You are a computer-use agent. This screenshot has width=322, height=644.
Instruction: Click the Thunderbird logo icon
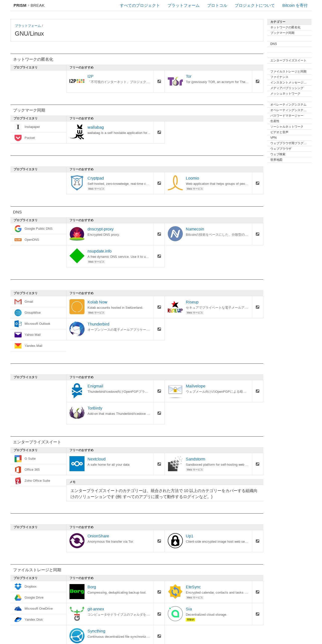77,329
